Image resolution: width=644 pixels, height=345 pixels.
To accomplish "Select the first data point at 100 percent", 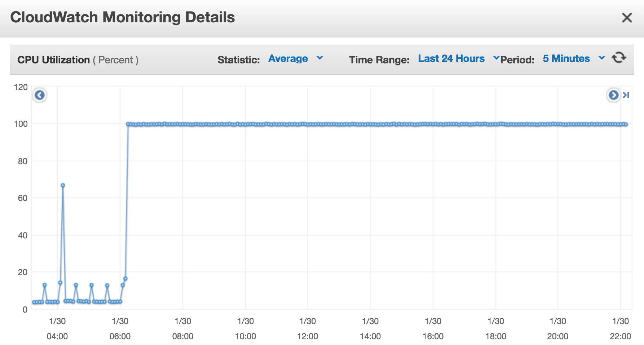I will [x=128, y=124].
